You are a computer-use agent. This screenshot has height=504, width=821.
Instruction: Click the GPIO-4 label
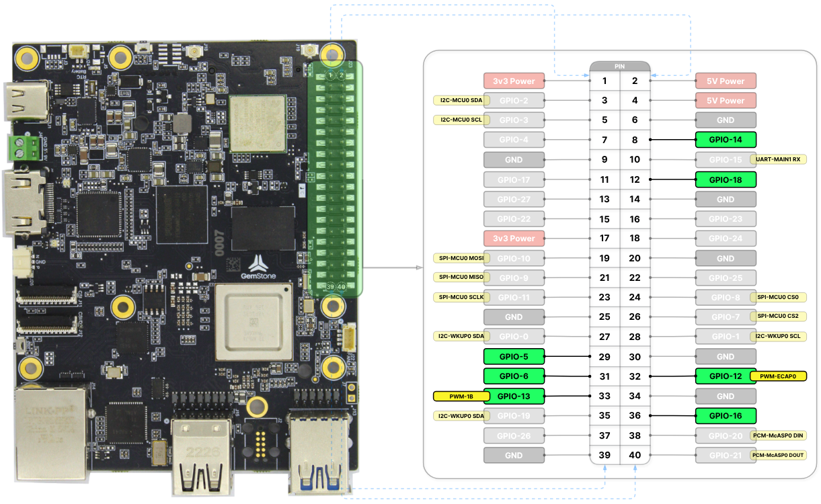[x=514, y=140]
